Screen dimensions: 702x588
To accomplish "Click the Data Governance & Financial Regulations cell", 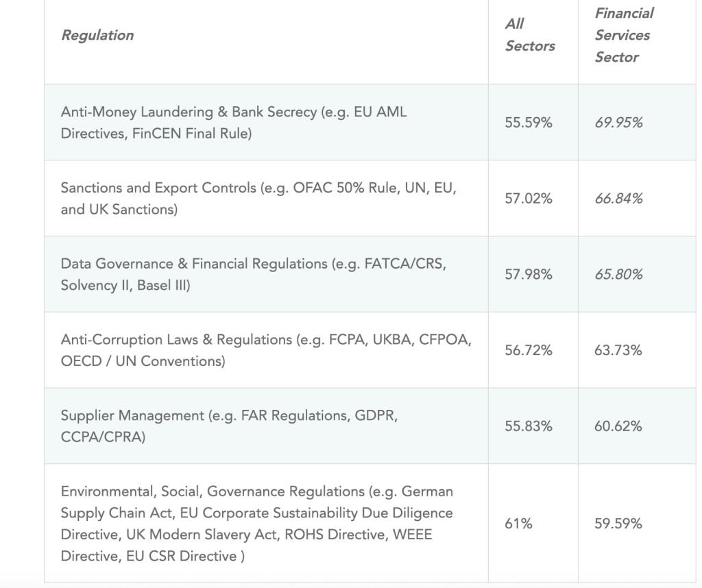I will point(253,274).
